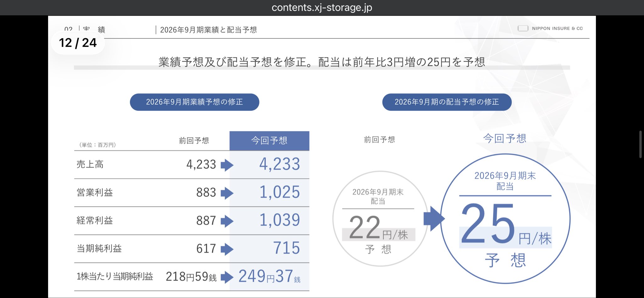
Task: Click the 617 value in 当期純利益 row
Action: pos(206,248)
